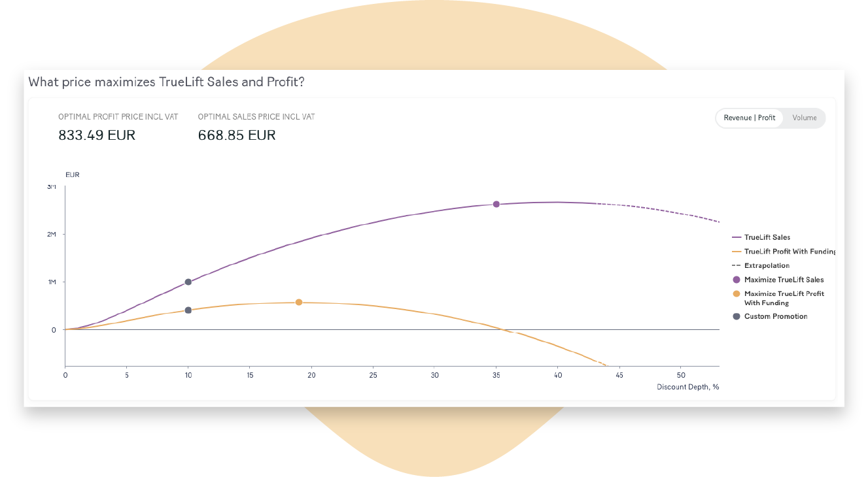Toggle TrueLift Sales series in the legend
This screenshot has height=477, width=868.
[767, 238]
